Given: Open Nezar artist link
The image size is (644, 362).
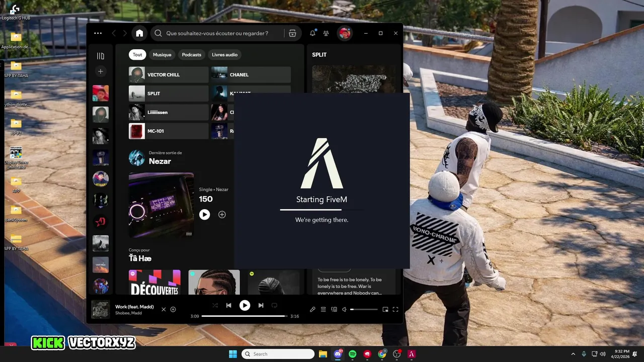Looking at the screenshot, I should click(x=159, y=161).
